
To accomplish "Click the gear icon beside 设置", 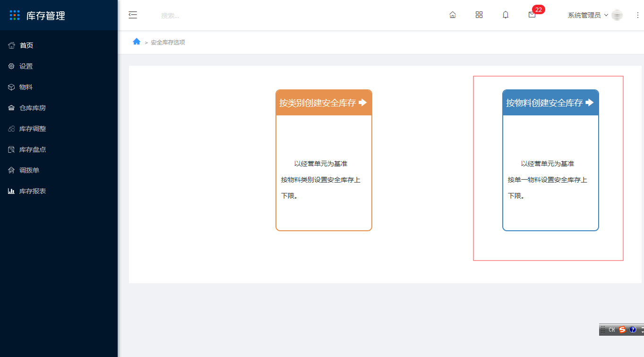I will [11, 66].
